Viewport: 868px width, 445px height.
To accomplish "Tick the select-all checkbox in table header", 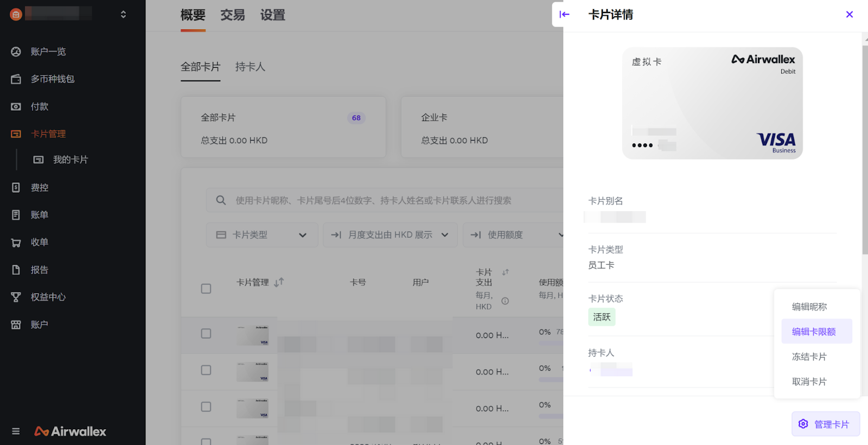I will click(x=206, y=289).
